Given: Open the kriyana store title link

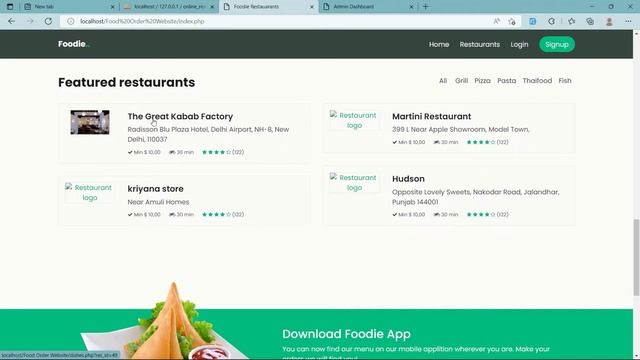Looking at the screenshot, I should click(x=156, y=189).
